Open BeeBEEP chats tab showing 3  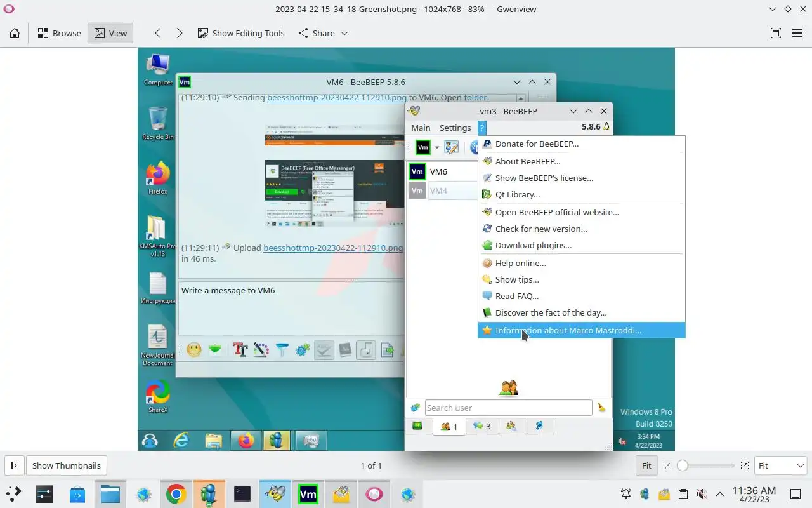(481, 426)
